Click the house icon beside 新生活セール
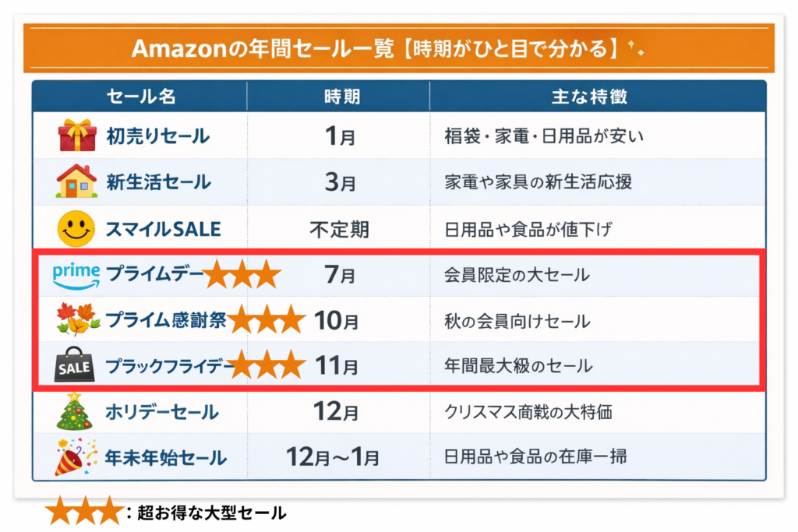The height and width of the screenshot is (532, 798). click(76, 182)
